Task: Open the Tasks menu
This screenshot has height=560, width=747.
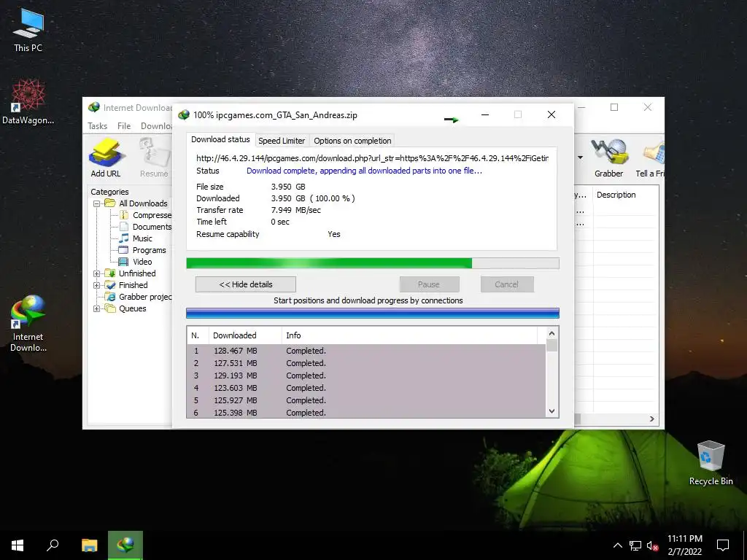Action: [97, 126]
